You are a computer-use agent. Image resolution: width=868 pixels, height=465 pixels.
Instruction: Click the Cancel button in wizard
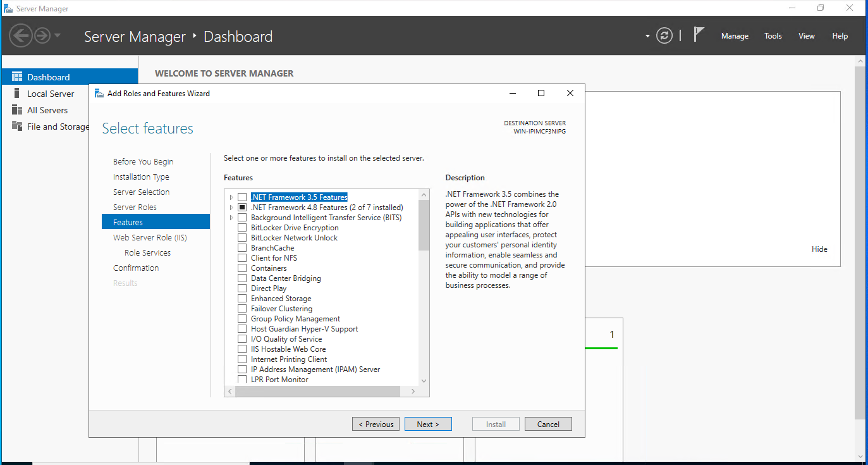(548, 424)
